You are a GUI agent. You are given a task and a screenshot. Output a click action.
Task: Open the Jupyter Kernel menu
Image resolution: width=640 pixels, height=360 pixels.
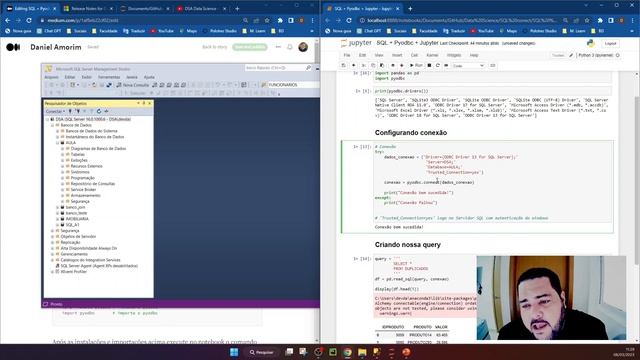click(432, 55)
